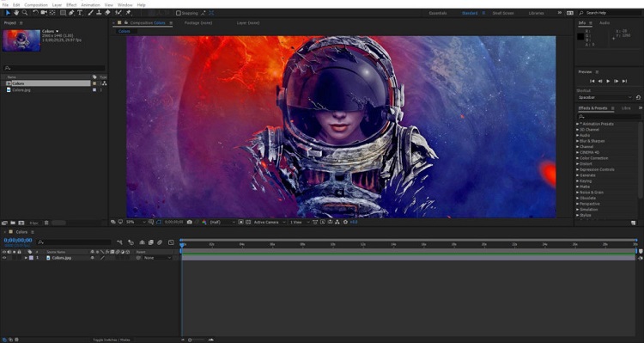644x343 pixels.
Task: Select the Hand tool
Action: point(16,13)
